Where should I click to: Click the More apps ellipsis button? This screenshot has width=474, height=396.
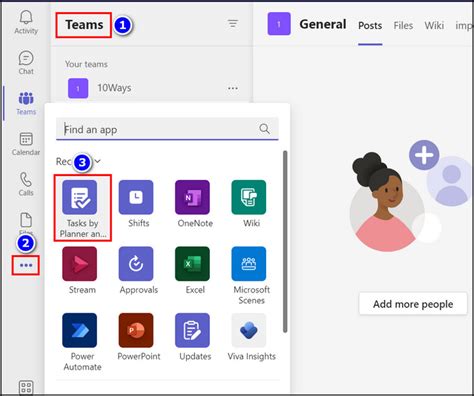26,265
